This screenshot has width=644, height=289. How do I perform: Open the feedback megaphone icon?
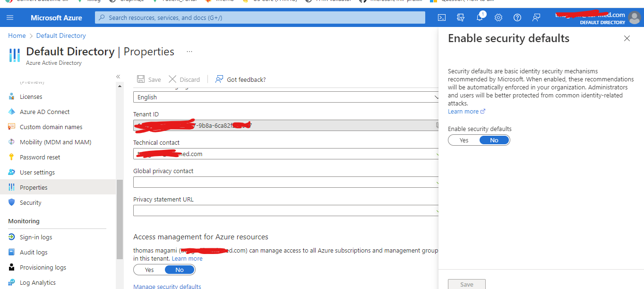coord(536,17)
